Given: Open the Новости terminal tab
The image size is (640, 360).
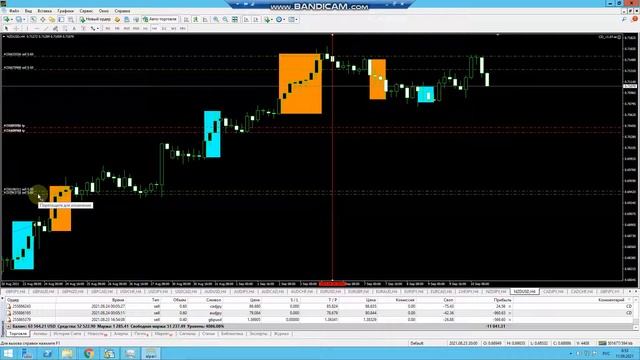Looking at the screenshot, I should 97,334.
